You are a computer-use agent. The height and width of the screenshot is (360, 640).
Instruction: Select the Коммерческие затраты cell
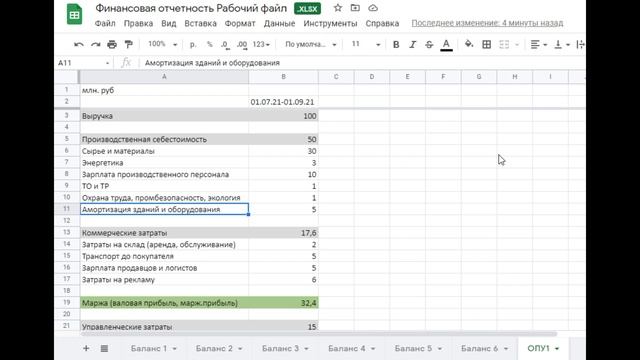click(x=164, y=233)
